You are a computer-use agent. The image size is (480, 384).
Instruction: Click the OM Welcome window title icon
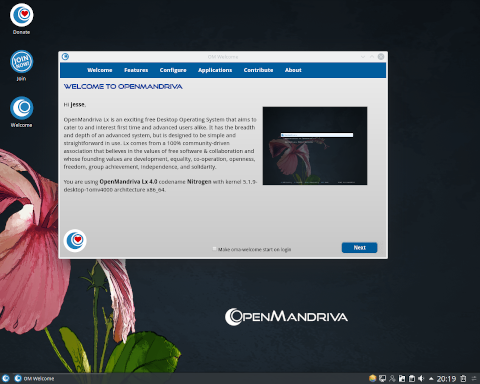point(65,57)
